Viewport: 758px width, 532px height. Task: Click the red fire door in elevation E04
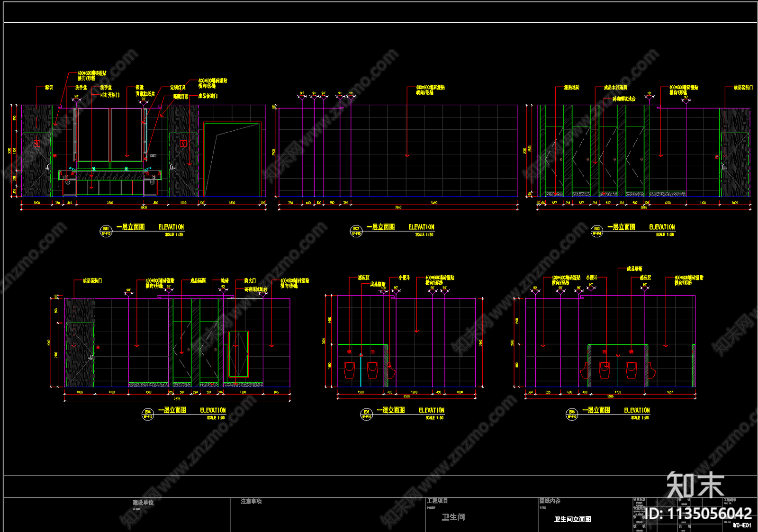pos(239,354)
